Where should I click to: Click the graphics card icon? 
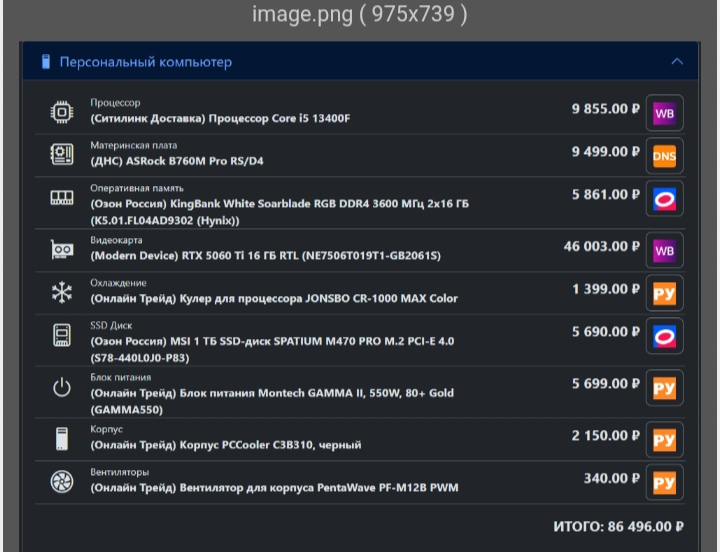click(x=62, y=249)
